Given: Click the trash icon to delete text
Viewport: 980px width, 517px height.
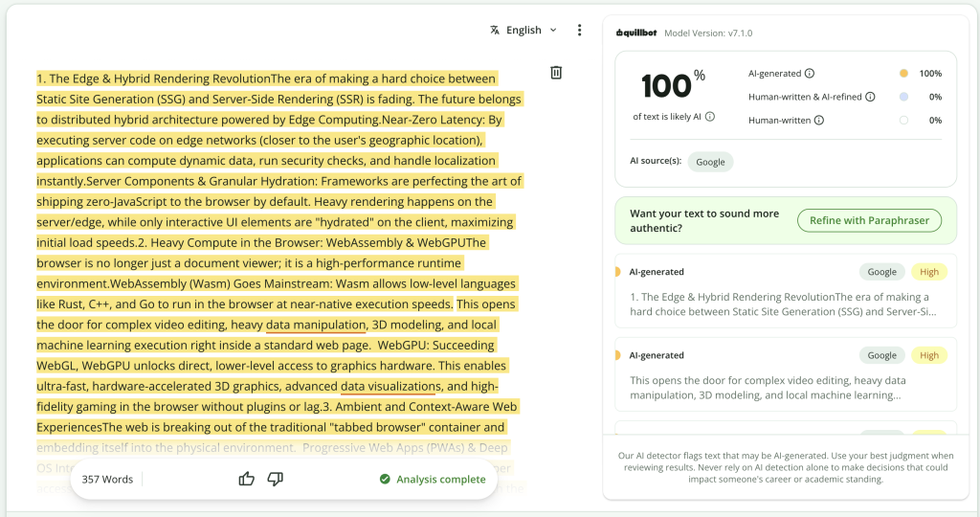Looking at the screenshot, I should pyautogui.click(x=556, y=73).
